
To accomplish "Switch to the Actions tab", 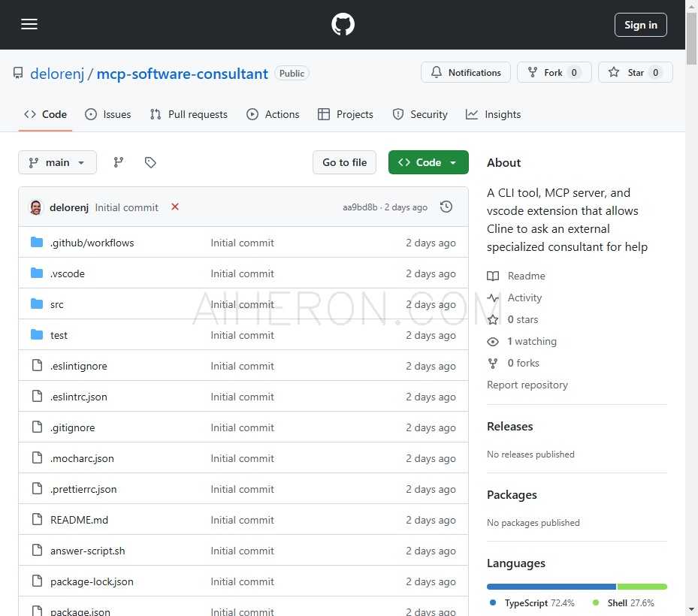I will tap(273, 114).
